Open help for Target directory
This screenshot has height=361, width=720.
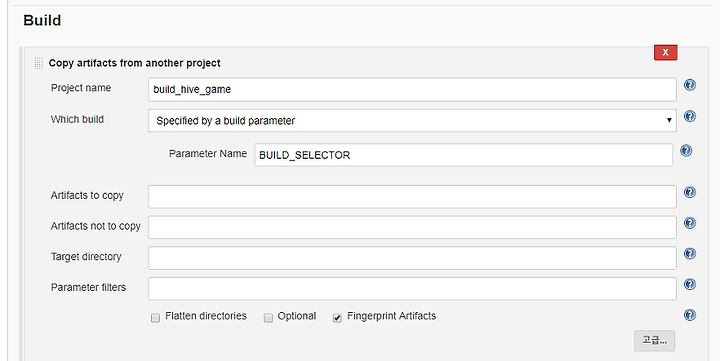690,254
